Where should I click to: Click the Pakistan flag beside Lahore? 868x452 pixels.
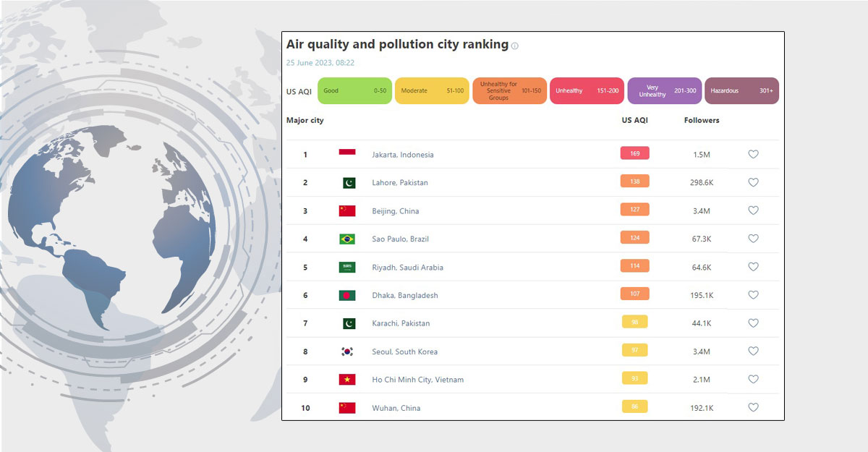349,182
